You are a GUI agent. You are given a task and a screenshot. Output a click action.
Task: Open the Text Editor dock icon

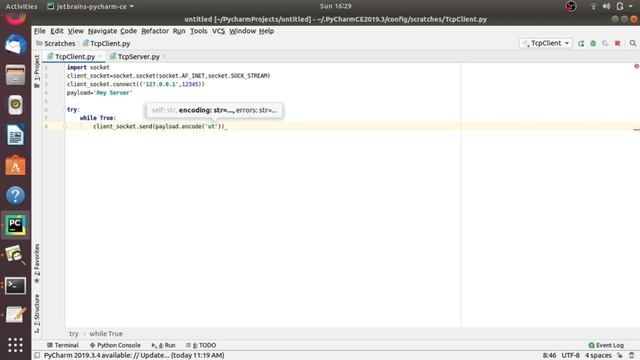click(x=16, y=316)
